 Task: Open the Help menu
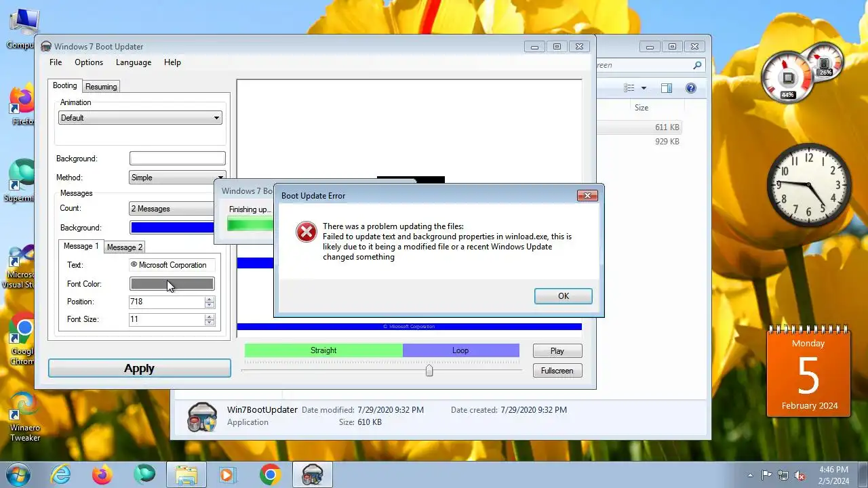pos(172,62)
